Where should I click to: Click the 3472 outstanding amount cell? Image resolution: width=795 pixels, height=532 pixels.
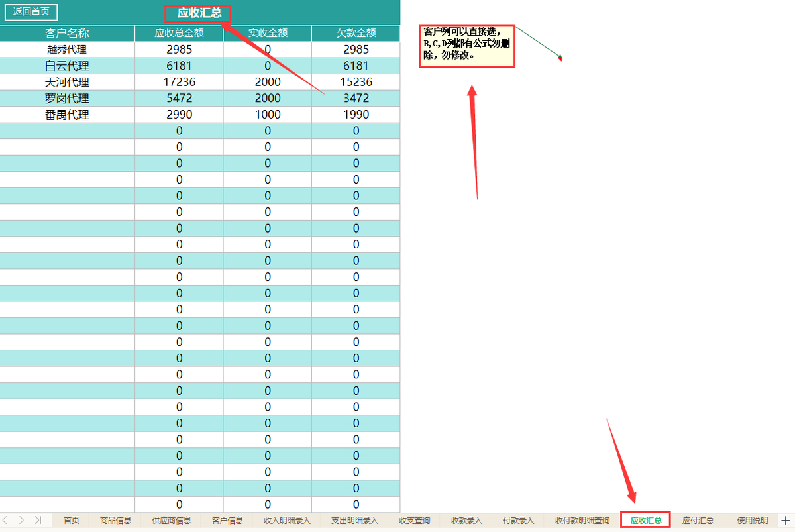[x=356, y=98]
